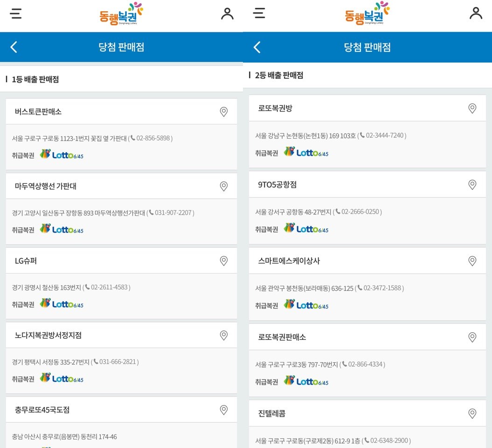Tap Lotto 6/45 logo under 9TO5공항점
This screenshot has height=448, width=492.
point(306,228)
